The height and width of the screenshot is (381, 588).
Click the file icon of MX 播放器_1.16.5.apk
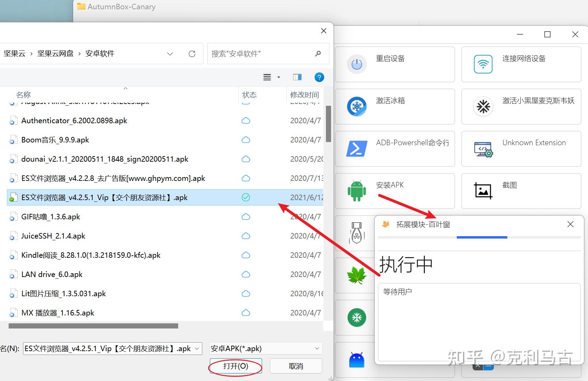(13, 313)
